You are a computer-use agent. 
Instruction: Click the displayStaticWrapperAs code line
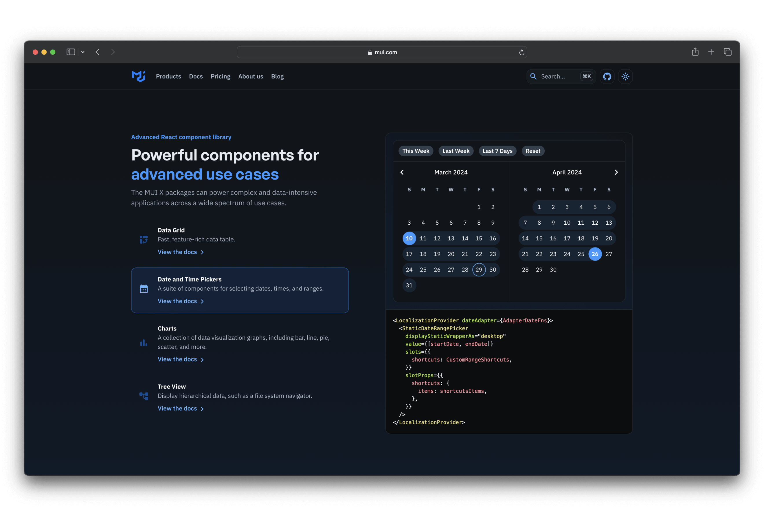[x=456, y=336]
